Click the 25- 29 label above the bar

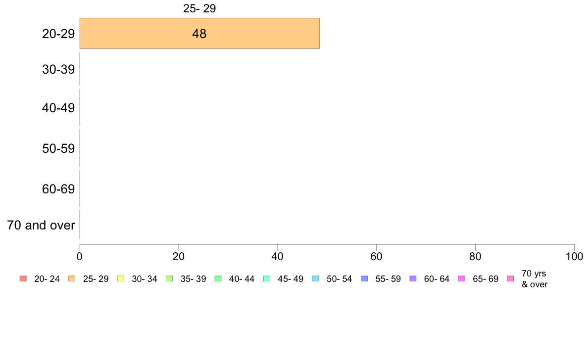coord(199,8)
